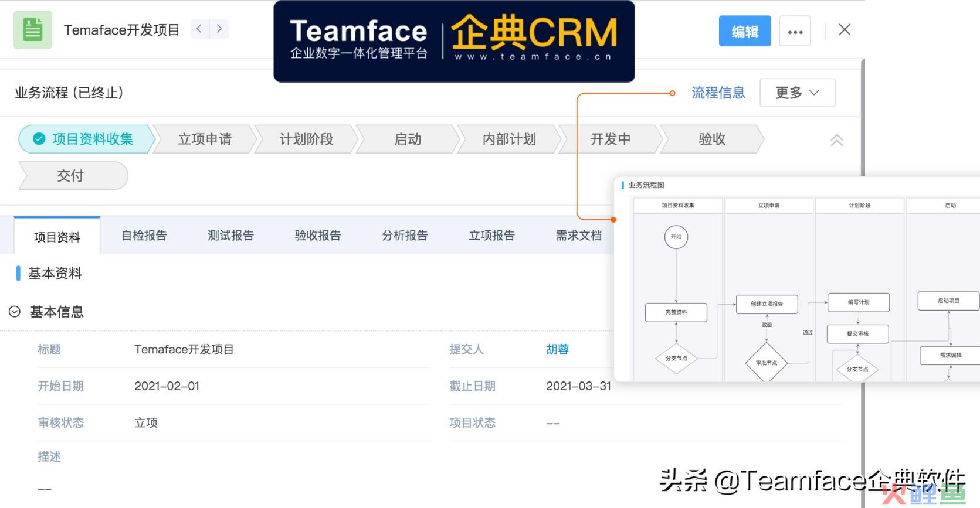Click 完善资料 node in flowchart
The image size is (980, 508).
coord(676,312)
